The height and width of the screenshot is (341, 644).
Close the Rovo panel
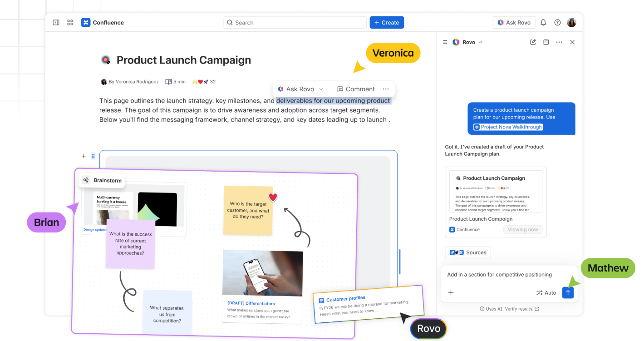[x=572, y=42]
